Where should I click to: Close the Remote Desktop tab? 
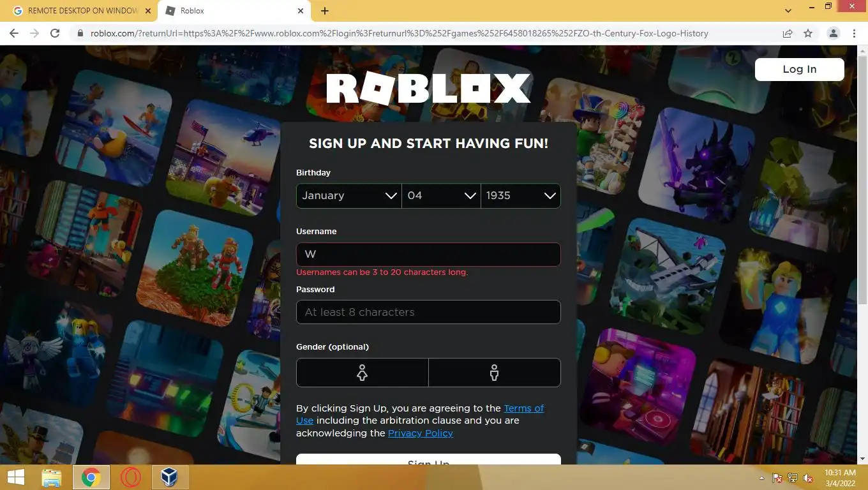pos(148,11)
